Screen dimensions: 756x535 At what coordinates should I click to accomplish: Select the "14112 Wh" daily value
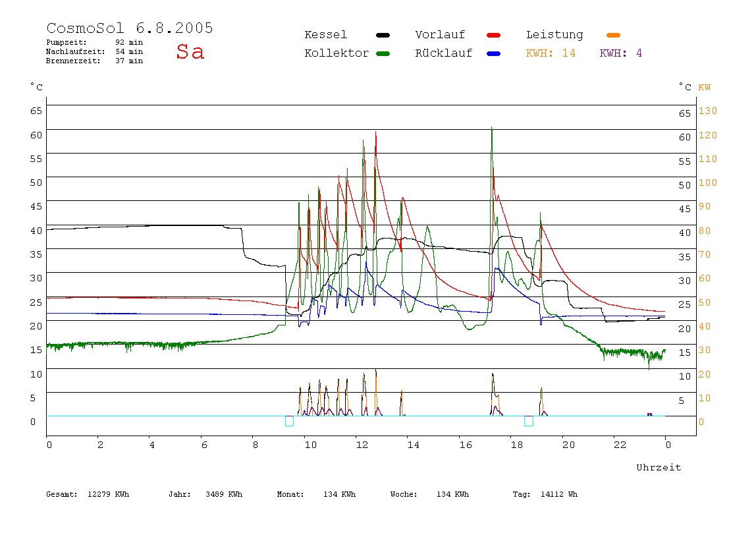(x=559, y=494)
